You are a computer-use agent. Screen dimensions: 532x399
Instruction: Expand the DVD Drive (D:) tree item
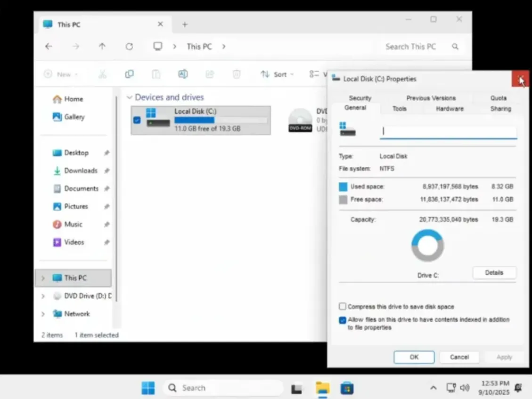click(x=43, y=296)
